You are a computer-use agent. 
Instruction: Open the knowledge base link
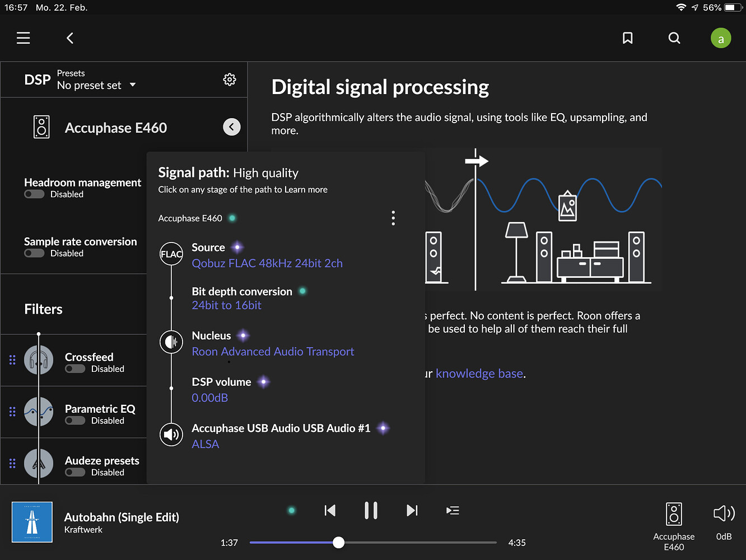(479, 374)
